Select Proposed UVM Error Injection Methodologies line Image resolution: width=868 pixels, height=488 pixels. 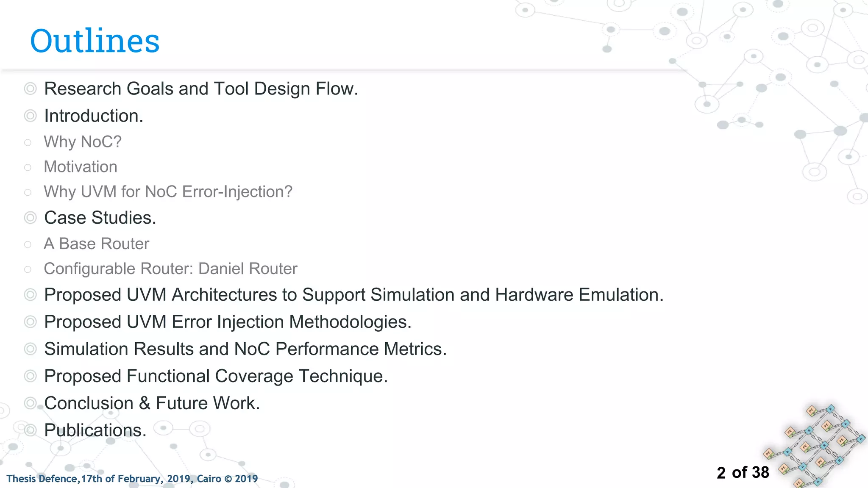click(x=228, y=322)
